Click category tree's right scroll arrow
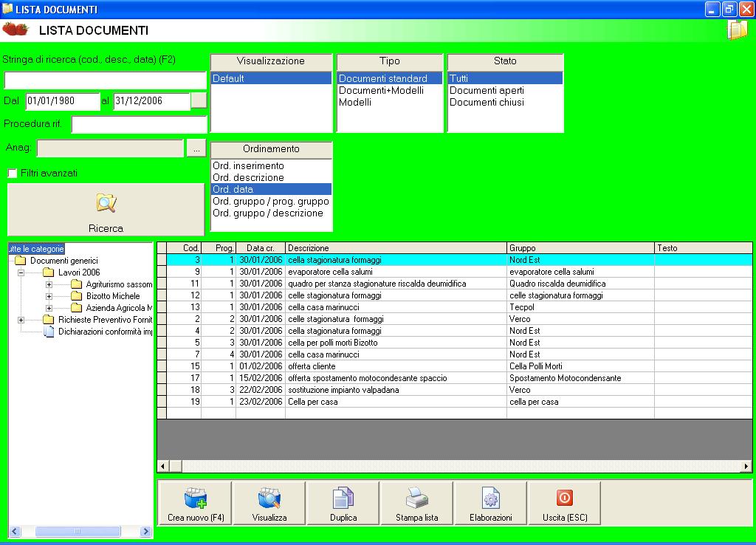756x545 pixels. [x=145, y=532]
